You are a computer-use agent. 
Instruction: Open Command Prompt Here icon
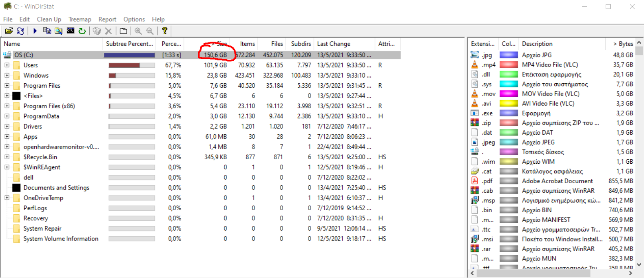[71, 31]
